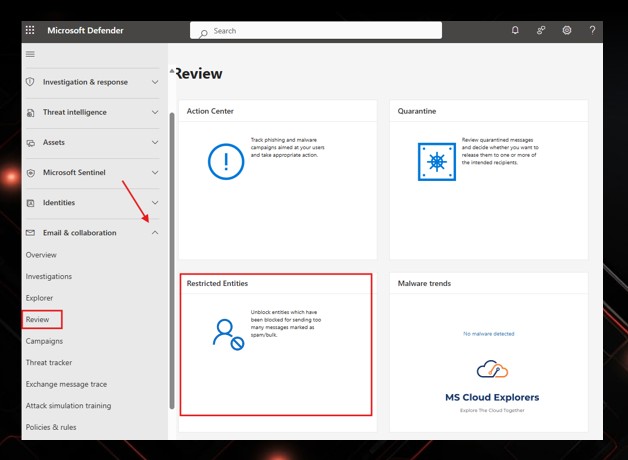Expand the Investigation & response chevron
Image resolution: width=628 pixels, height=460 pixels.
point(155,82)
